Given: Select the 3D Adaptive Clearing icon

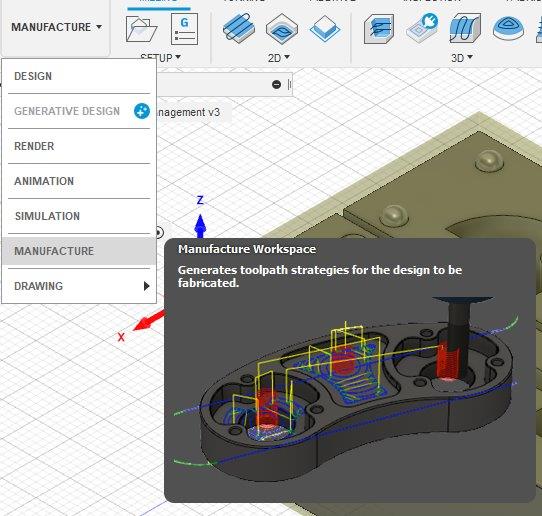Looking at the screenshot, I should [379, 29].
